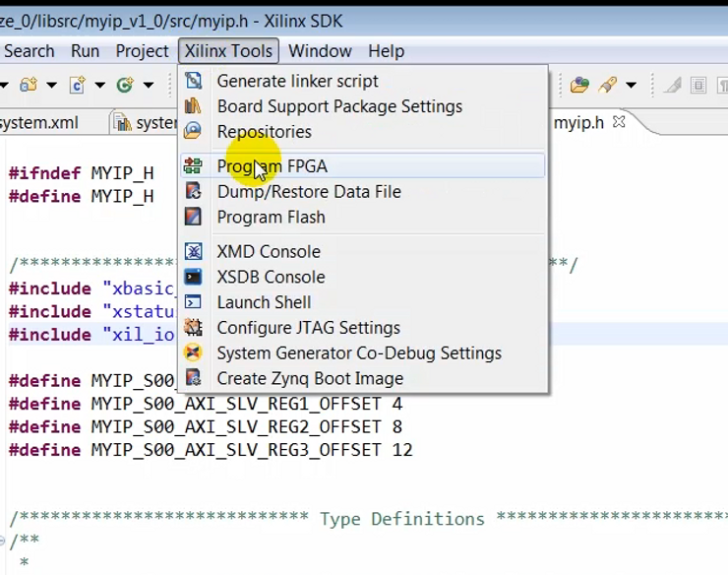728x575 pixels.
Task: Click the '#define MYIP_H' line
Action: tap(82, 197)
